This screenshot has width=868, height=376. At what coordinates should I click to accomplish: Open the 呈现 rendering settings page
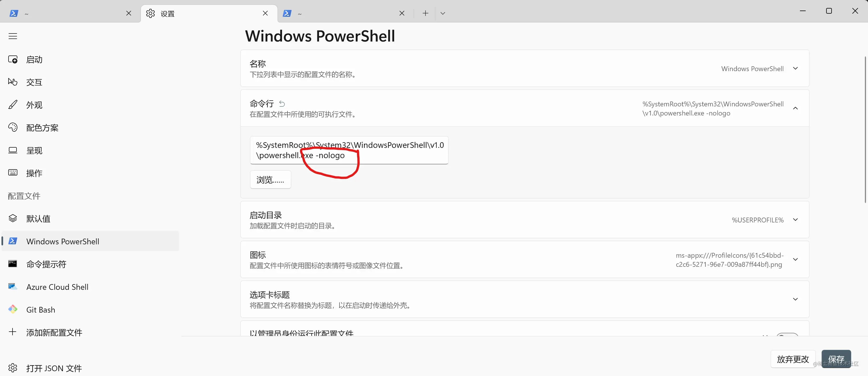90,150
